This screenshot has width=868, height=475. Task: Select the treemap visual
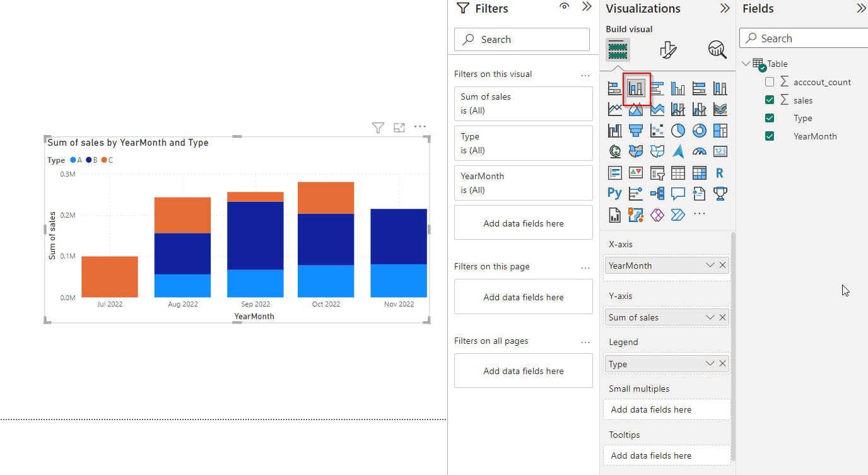[720, 131]
